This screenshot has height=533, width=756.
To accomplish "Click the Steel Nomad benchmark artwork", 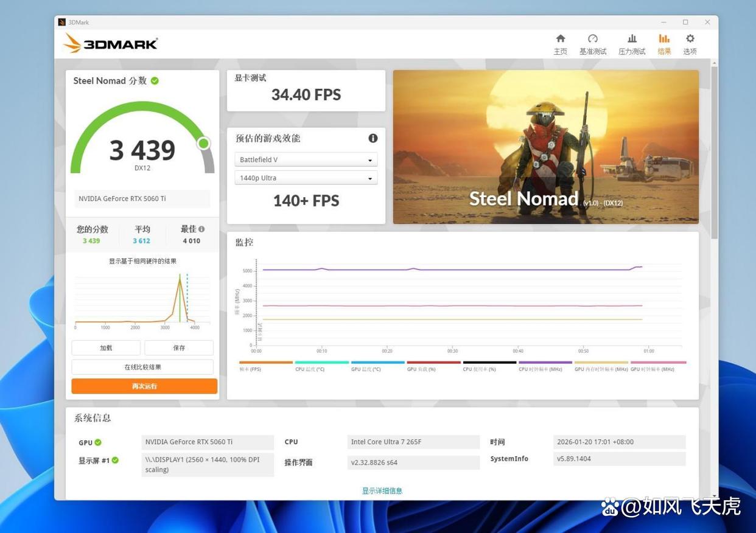I will pyautogui.click(x=546, y=147).
